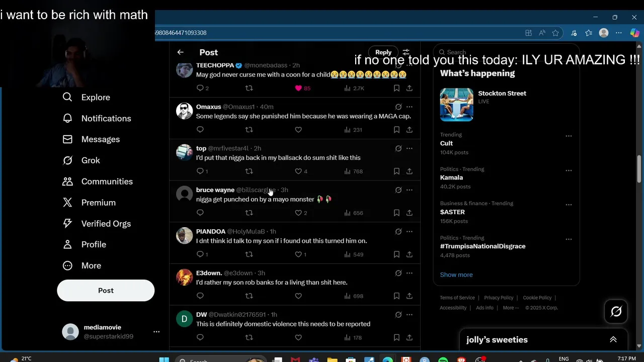Expand jolly's sweeties chat drawer

613,339
